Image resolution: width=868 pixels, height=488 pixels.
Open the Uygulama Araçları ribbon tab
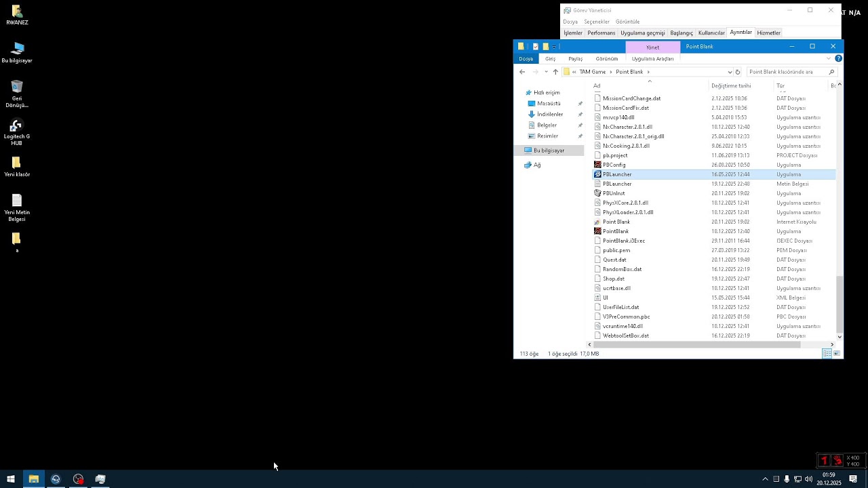point(653,59)
